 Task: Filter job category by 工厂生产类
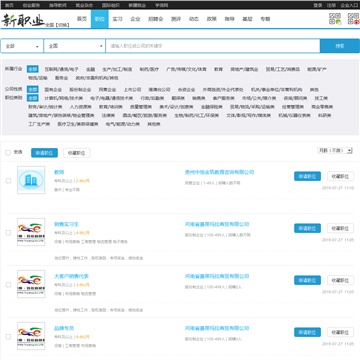(x=39, y=124)
